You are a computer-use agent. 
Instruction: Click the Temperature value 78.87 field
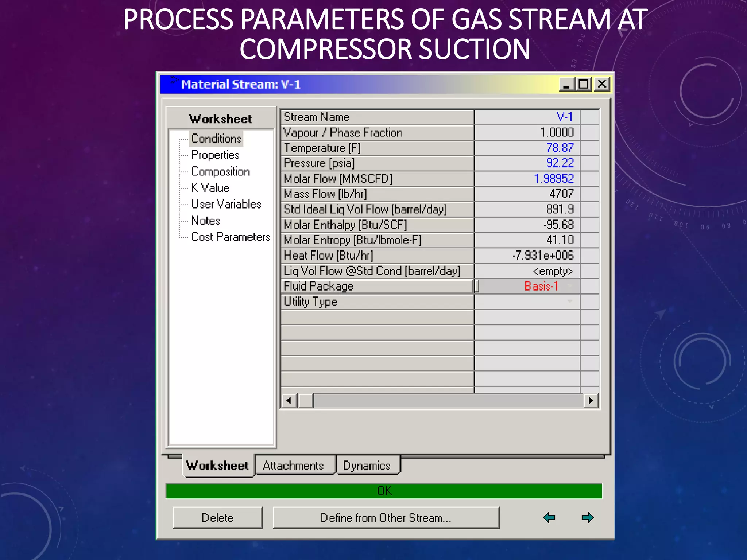(527, 148)
